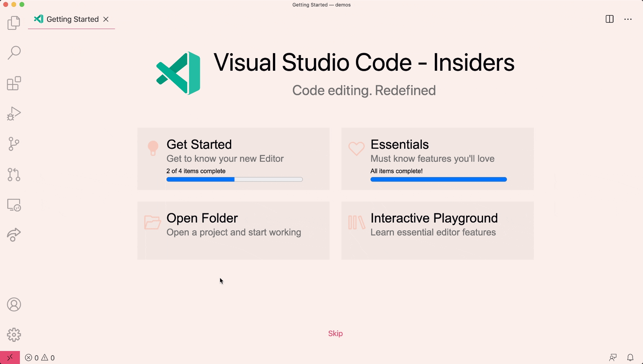Open the remote indicator in the status bar
Image resolution: width=643 pixels, height=364 pixels.
coord(10,357)
